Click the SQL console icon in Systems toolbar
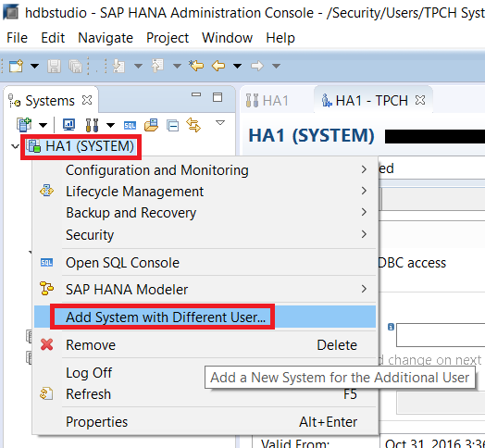 [x=130, y=125]
